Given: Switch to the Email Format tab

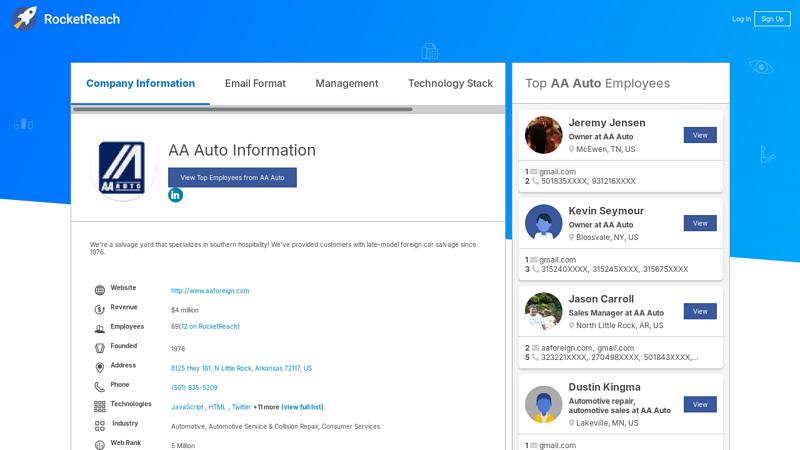Looking at the screenshot, I should click(x=255, y=83).
